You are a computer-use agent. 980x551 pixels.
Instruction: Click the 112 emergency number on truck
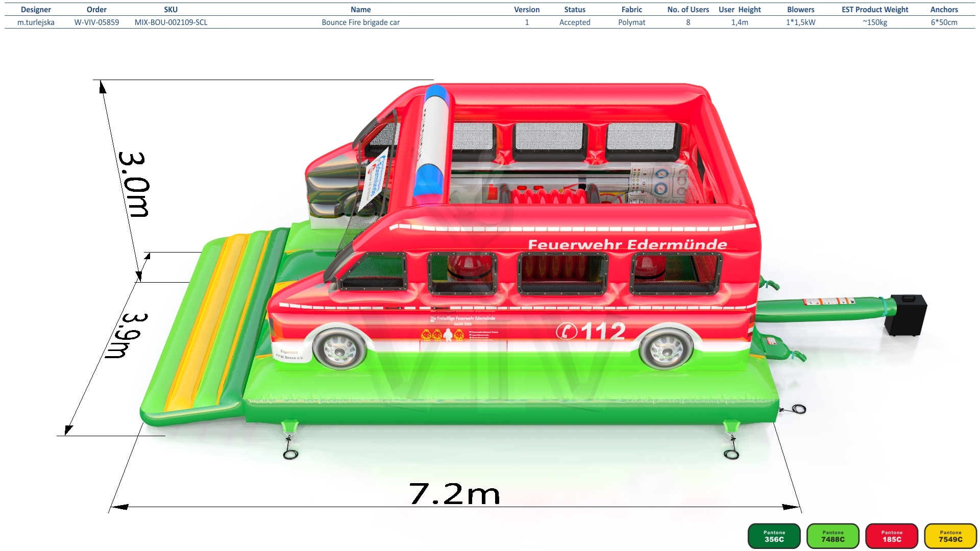pyautogui.click(x=603, y=331)
